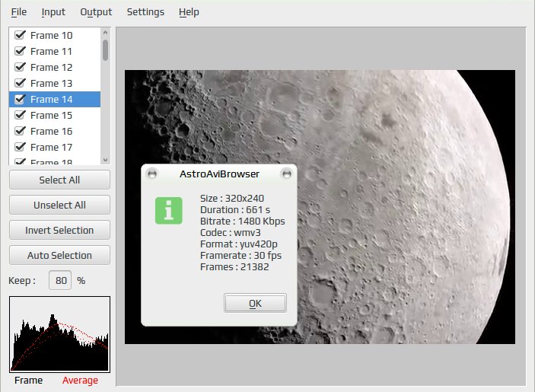Click the right title bar button of AstroAviBrowser dialog

pyautogui.click(x=287, y=174)
